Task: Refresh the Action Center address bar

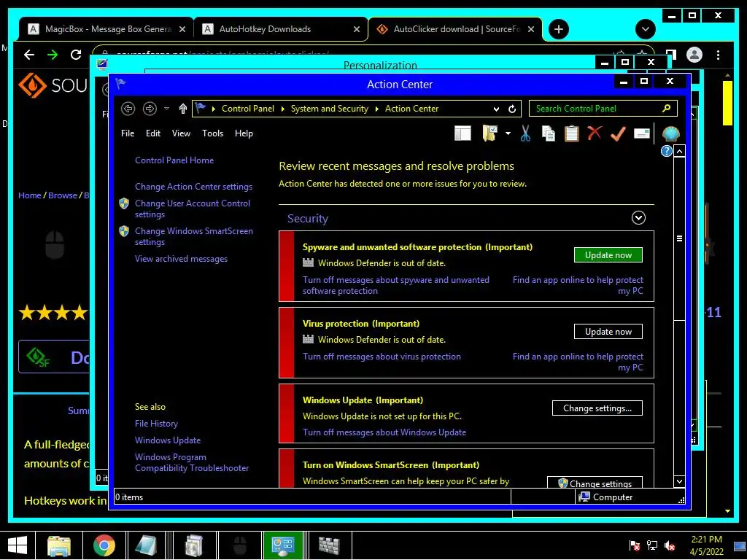Action: pyautogui.click(x=512, y=109)
